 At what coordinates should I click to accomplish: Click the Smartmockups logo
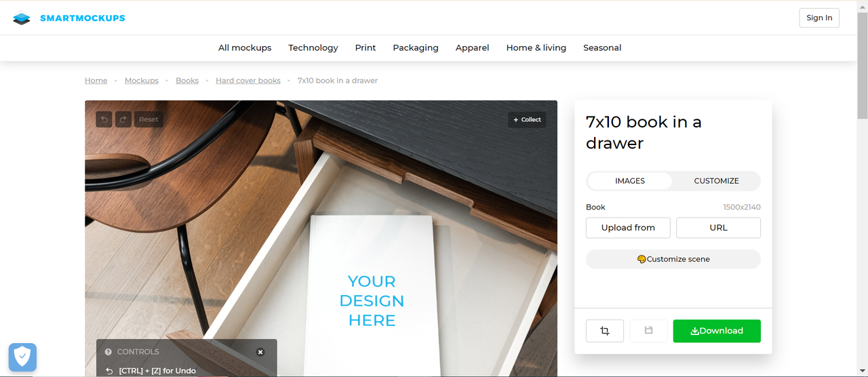tap(69, 18)
